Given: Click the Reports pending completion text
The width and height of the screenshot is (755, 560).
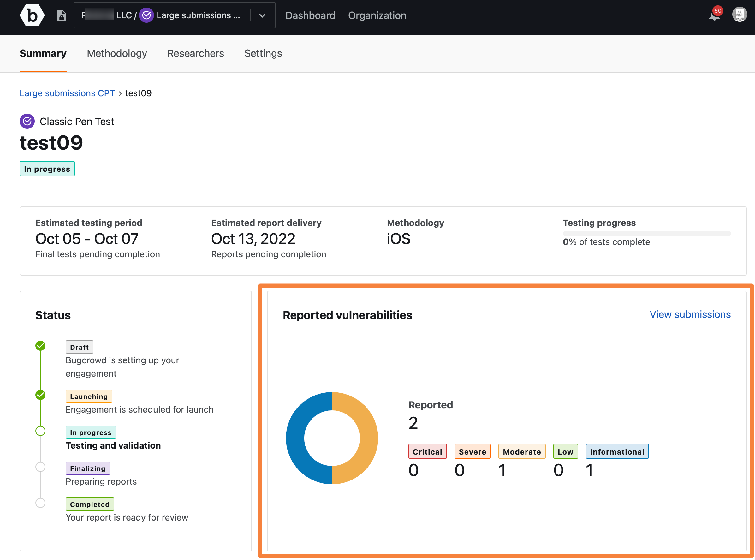Looking at the screenshot, I should click(x=268, y=254).
